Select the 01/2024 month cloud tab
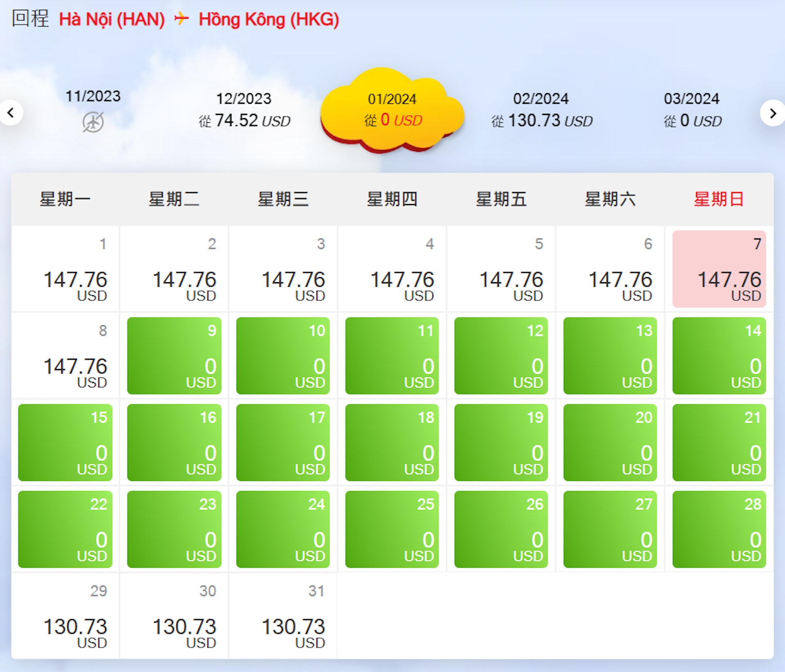 click(x=392, y=110)
